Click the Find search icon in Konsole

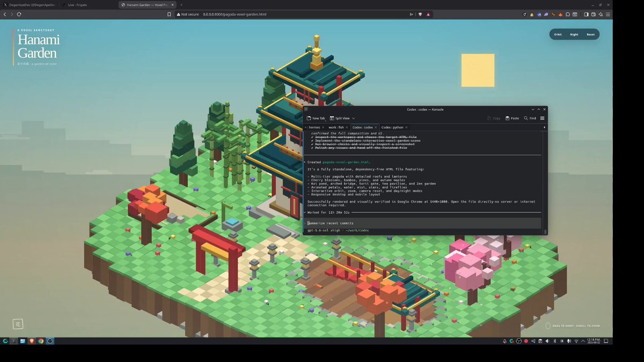click(526, 118)
